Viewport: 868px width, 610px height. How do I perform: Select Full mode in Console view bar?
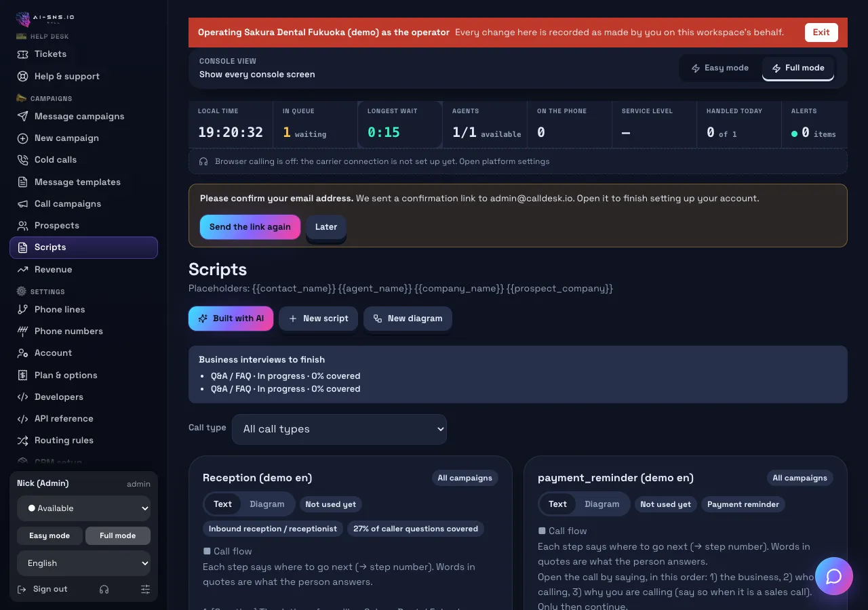[x=798, y=68]
